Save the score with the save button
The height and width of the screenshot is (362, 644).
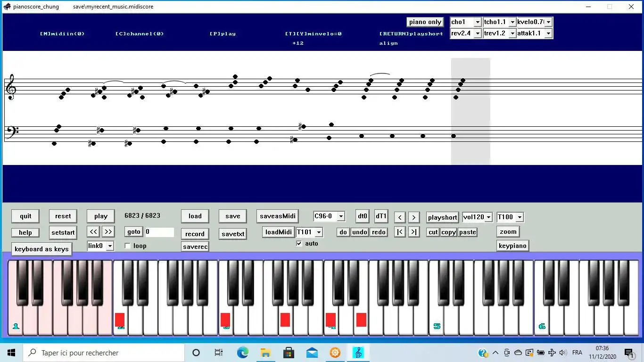[x=233, y=216]
